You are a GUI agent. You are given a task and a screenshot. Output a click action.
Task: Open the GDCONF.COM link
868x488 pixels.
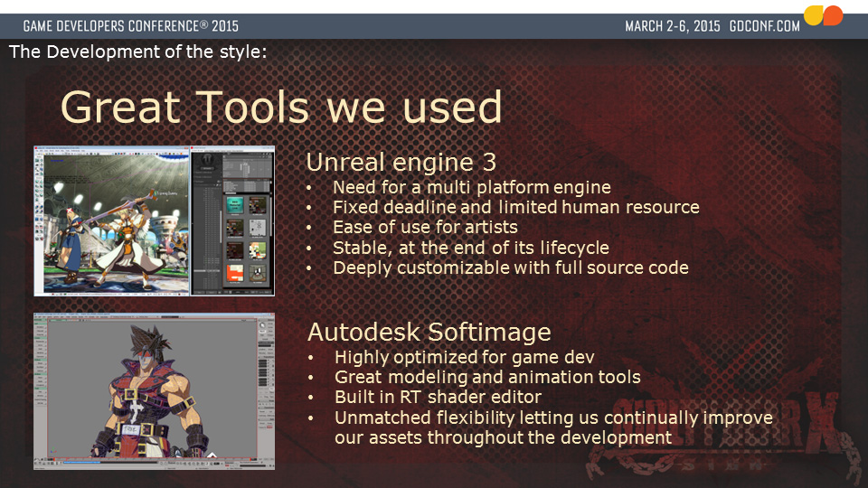point(765,26)
